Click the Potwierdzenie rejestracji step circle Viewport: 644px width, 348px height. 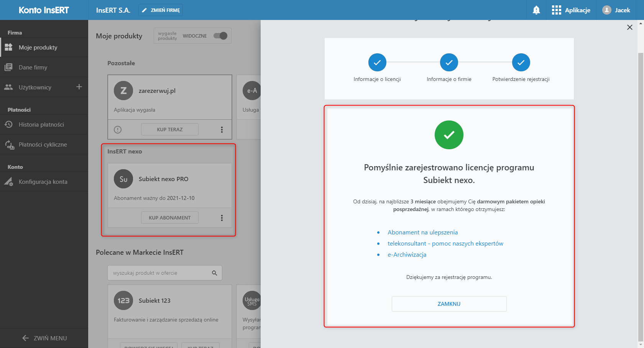[521, 62]
